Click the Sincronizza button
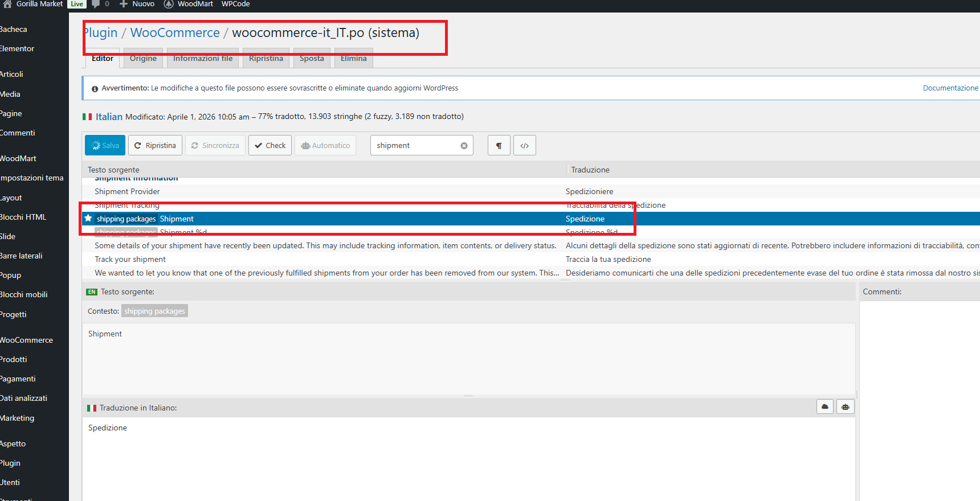Image resolution: width=980 pixels, height=501 pixels. click(x=215, y=145)
